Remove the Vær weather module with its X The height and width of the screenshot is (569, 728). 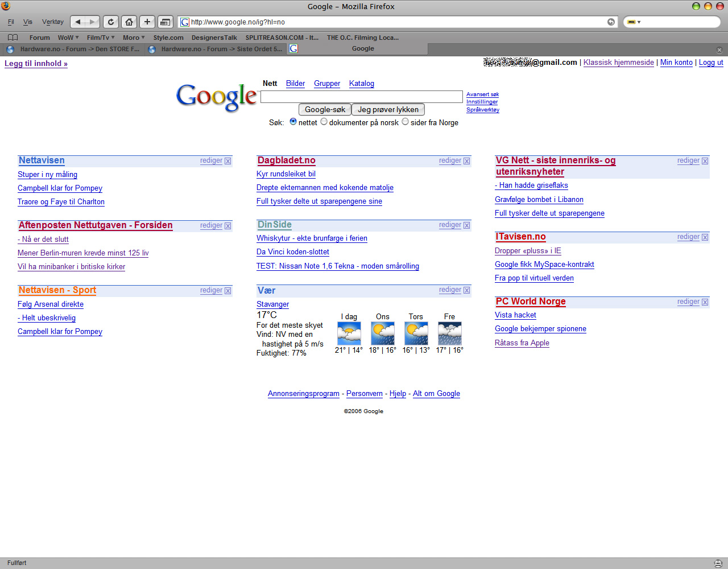pos(467,290)
